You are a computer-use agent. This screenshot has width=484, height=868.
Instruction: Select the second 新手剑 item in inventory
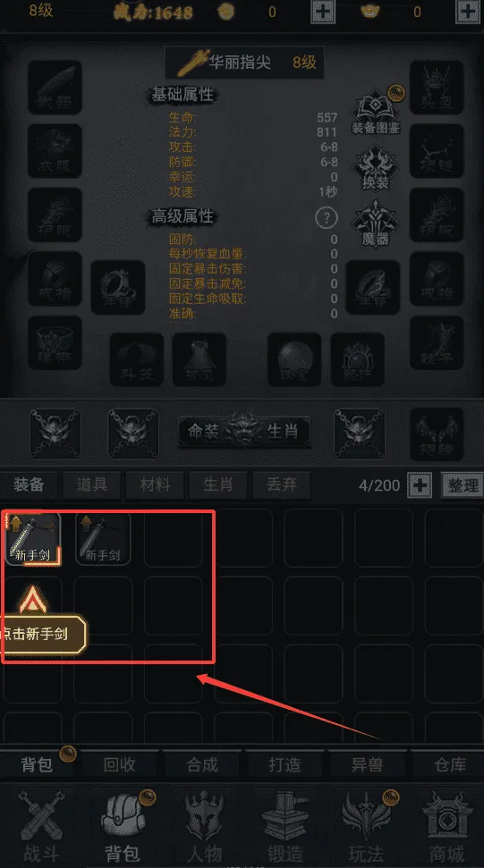tap(103, 537)
